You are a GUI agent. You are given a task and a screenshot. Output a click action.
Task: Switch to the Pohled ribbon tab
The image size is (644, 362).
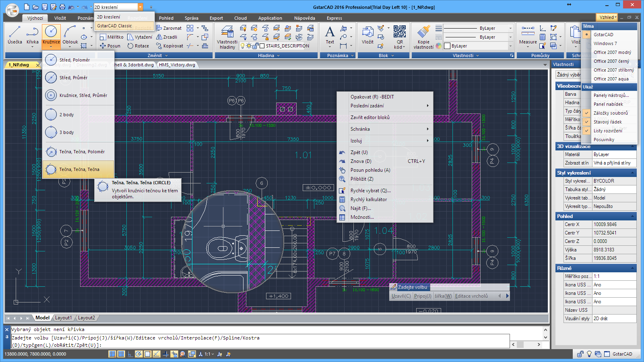pos(166,18)
